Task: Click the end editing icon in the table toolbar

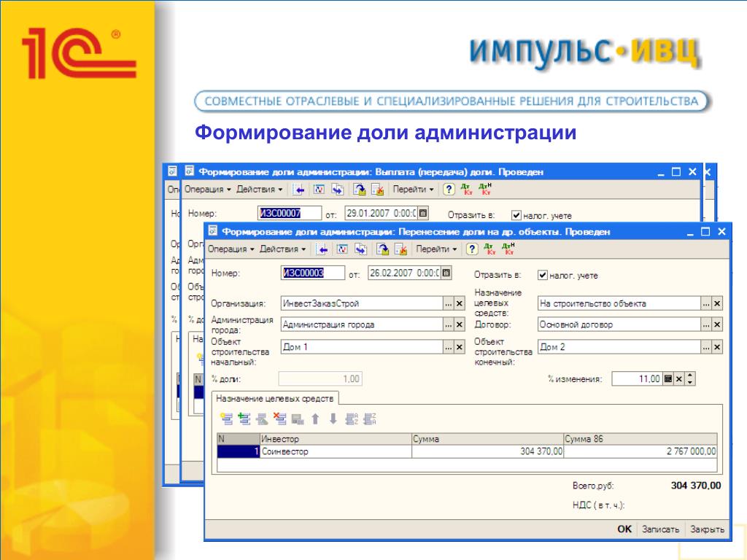Action: tap(298, 419)
